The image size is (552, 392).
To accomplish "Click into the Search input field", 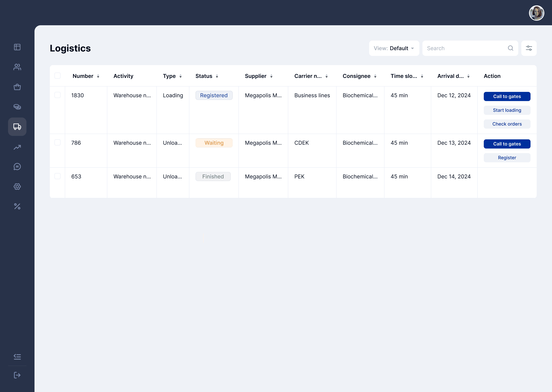I will click(465, 48).
